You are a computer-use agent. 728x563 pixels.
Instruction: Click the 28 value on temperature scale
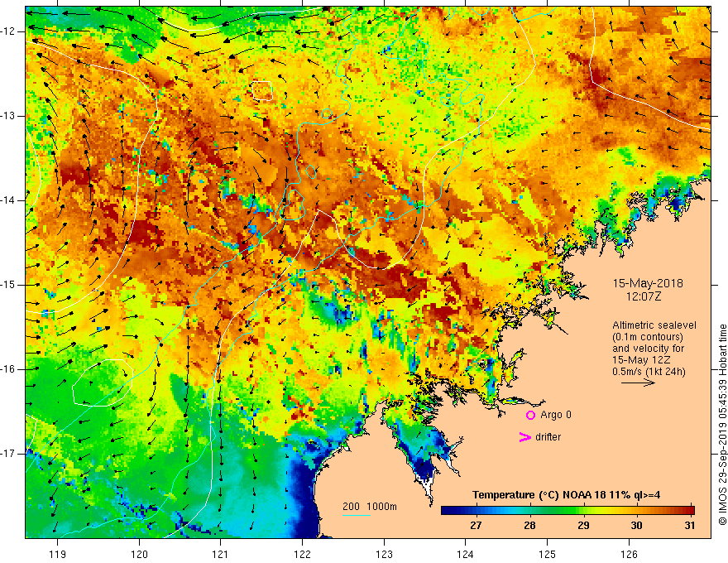tap(529, 526)
